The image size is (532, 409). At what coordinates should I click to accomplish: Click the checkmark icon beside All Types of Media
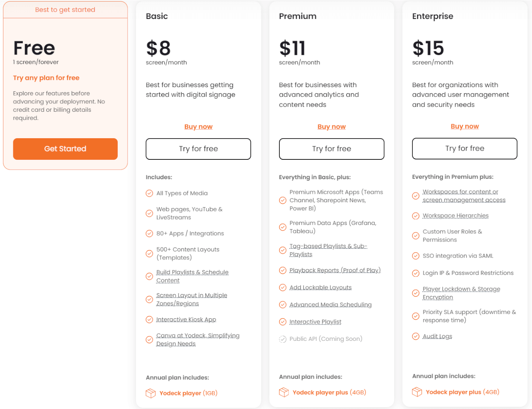[150, 193]
